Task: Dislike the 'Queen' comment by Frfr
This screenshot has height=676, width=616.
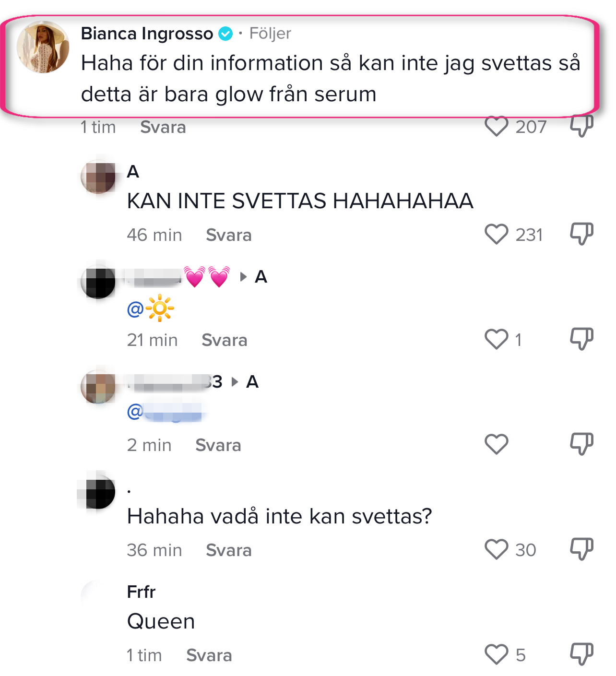Action: coord(581,654)
